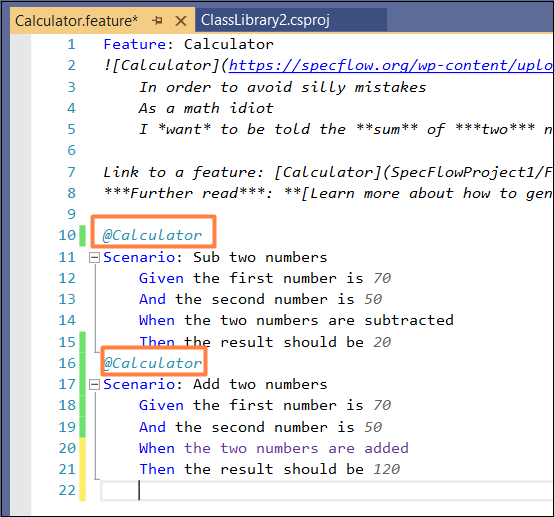Select the Calculator.feature tab
The image size is (554, 517).
pyautogui.click(x=76, y=21)
